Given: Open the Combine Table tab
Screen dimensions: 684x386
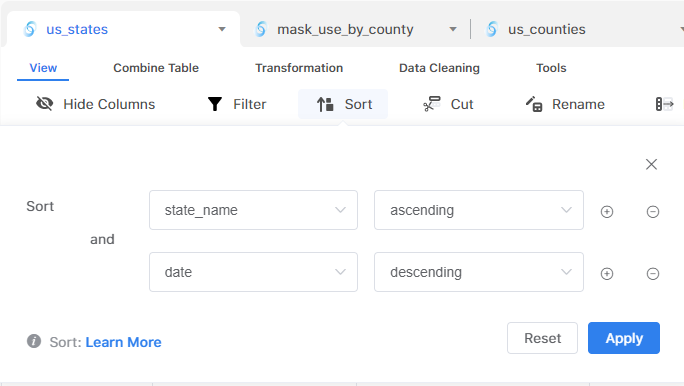Looking at the screenshot, I should point(156,68).
